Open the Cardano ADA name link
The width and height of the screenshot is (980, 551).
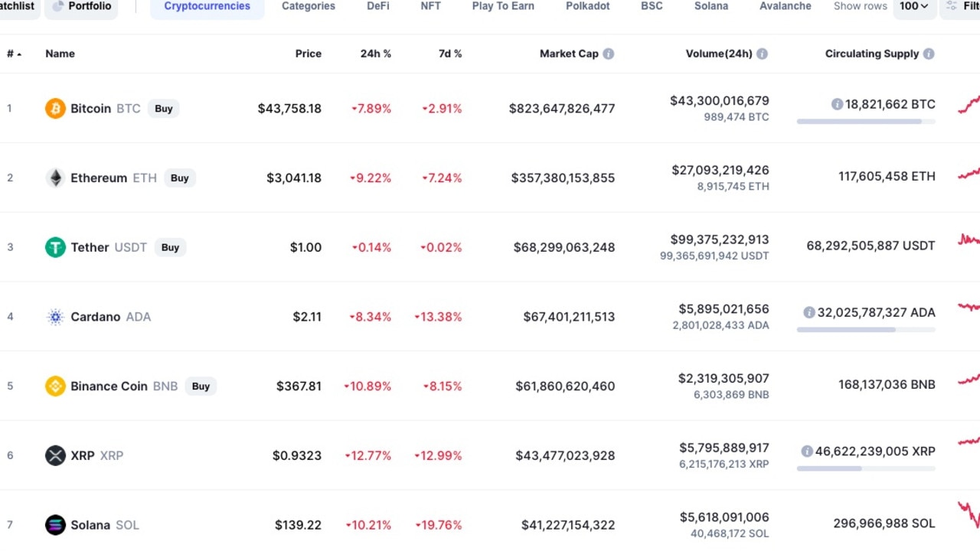coord(110,317)
